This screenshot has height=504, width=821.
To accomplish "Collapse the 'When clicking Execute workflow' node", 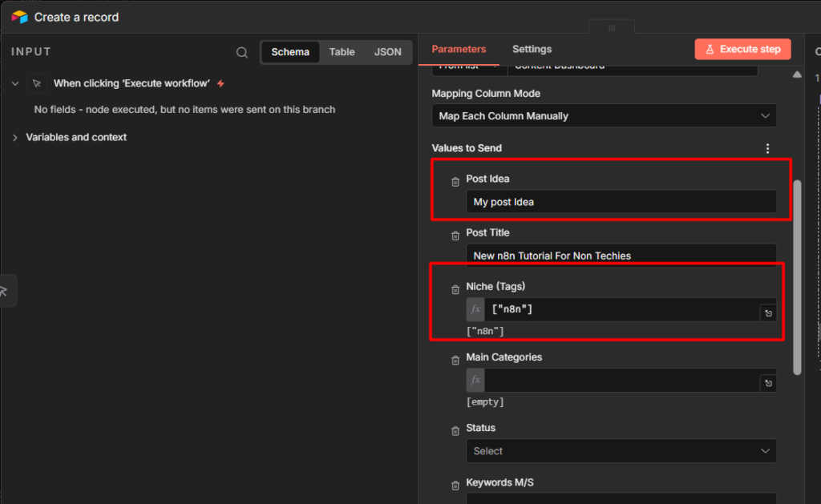I will 15,83.
